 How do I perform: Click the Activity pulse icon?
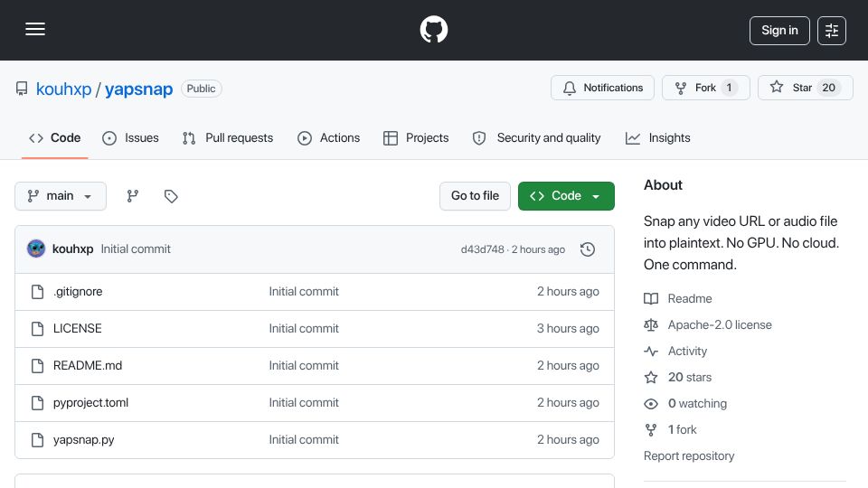pos(651,352)
